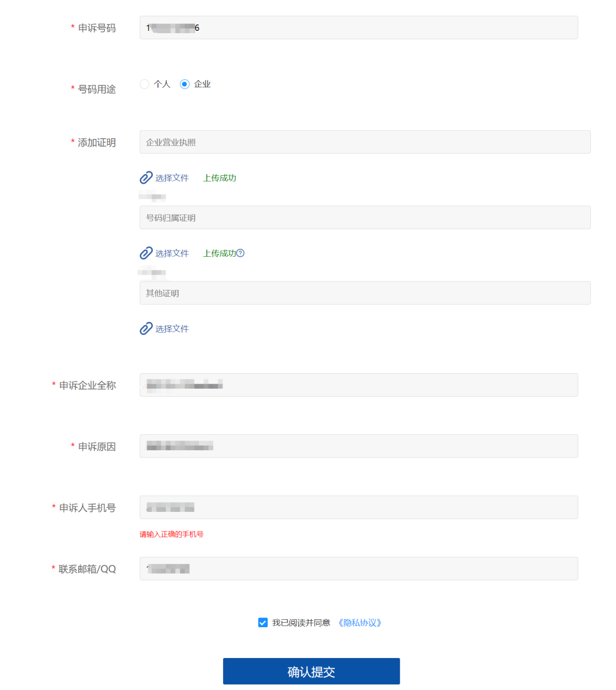Select the 个人 radio button
The image size is (616, 690).
coord(144,84)
